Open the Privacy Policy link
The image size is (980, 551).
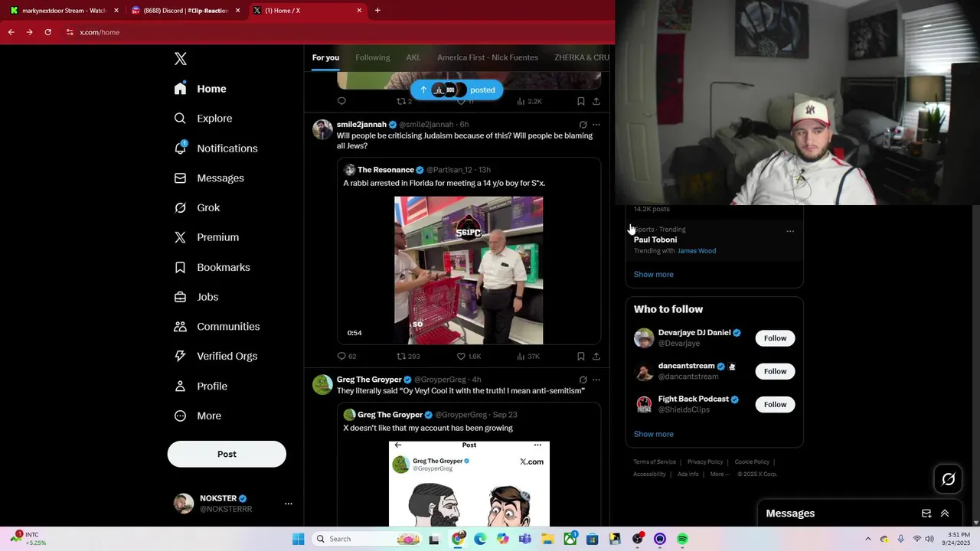[x=705, y=462]
